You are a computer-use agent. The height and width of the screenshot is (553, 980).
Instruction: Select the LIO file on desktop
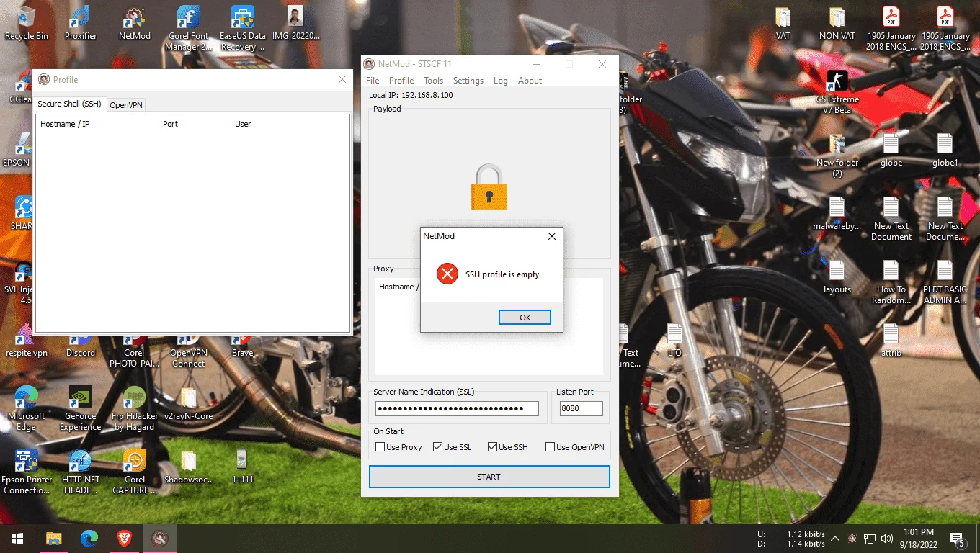pos(674,340)
